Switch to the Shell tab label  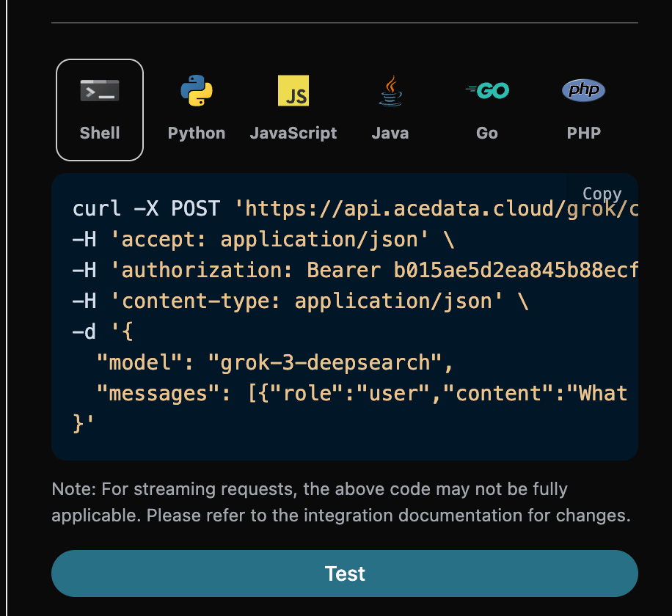(100, 133)
